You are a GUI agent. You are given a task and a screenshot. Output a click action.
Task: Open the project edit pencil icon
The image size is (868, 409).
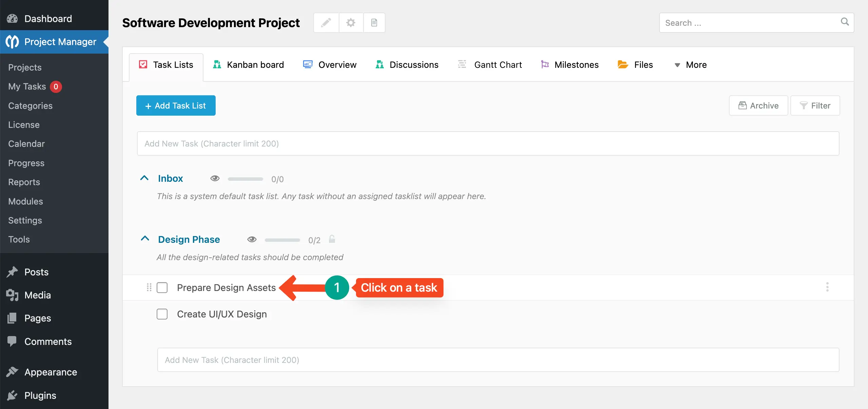pos(326,23)
